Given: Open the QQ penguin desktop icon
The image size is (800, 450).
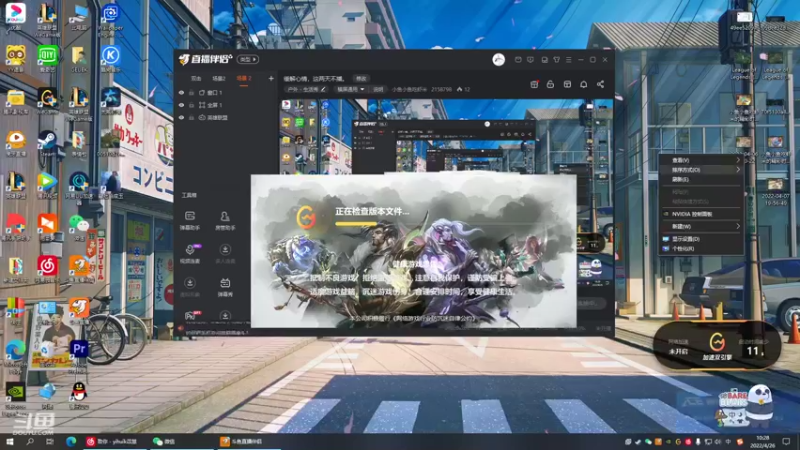Looking at the screenshot, I should coord(79,394).
